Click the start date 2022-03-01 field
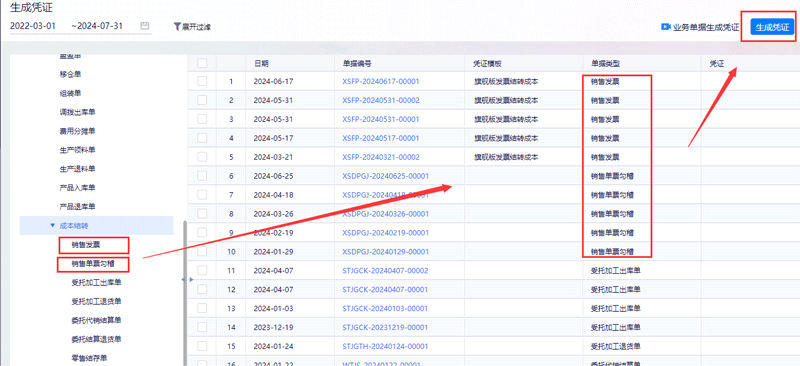The width and height of the screenshot is (800, 366). pyautogui.click(x=33, y=26)
